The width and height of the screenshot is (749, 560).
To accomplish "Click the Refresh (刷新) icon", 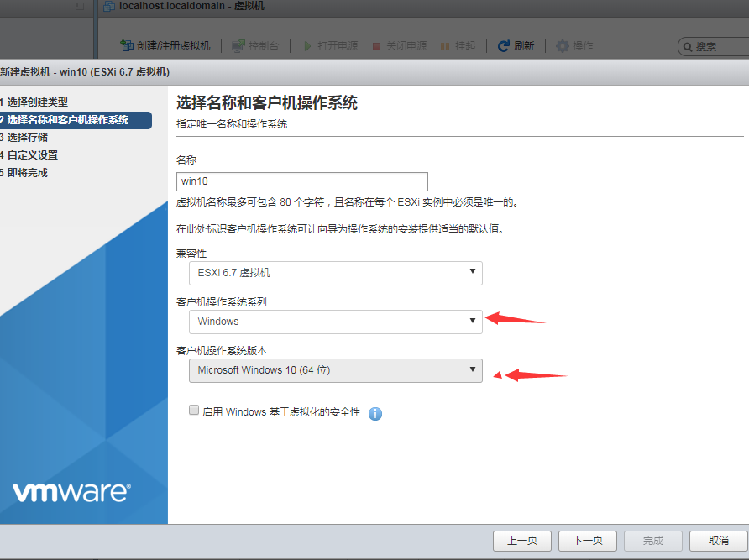I will (x=504, y=46).
